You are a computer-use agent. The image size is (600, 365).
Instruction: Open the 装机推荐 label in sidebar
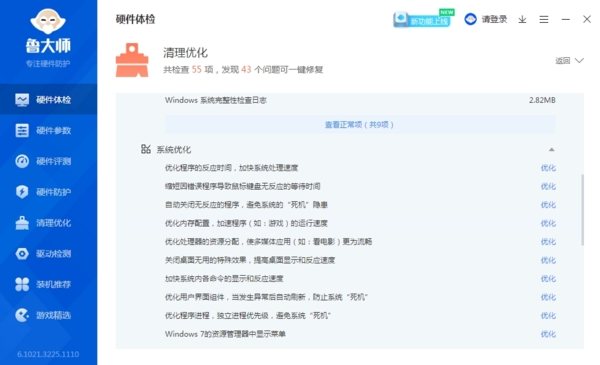pyautogui.click(x=54, y=284)
